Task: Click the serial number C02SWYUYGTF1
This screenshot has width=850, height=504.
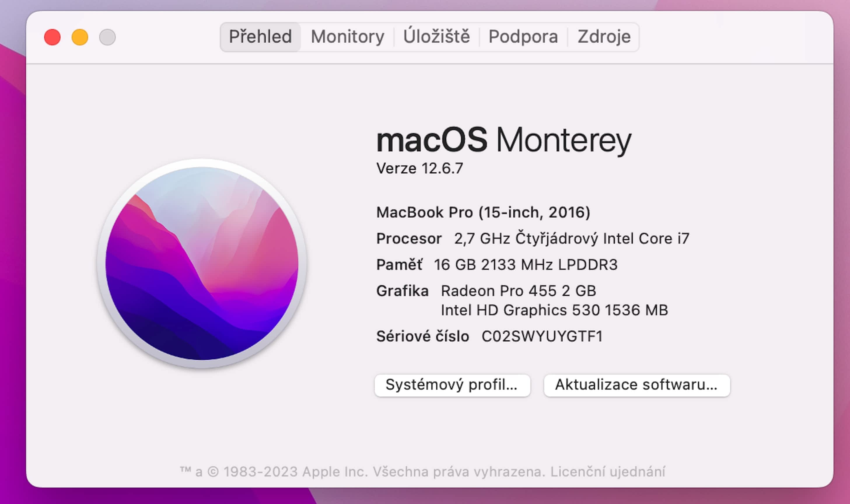Action: [x=542, y=336]
